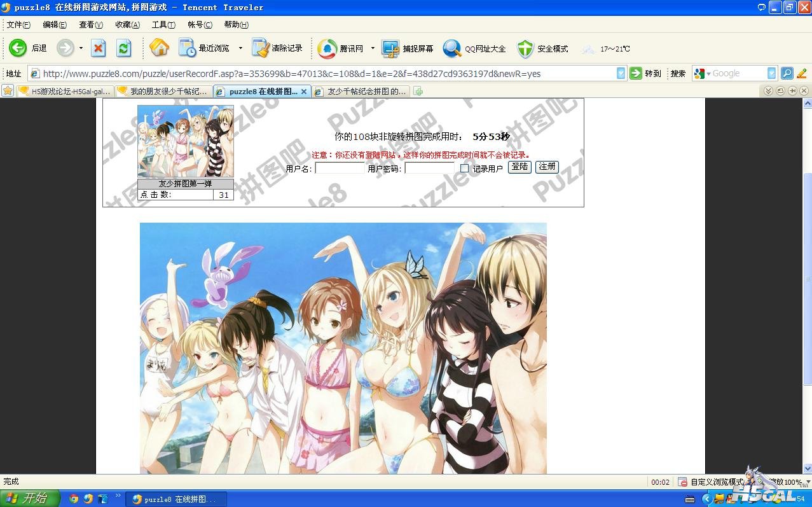Click the 注册 register button
This screenshot has height=507, width=812.
coord(547,167)
